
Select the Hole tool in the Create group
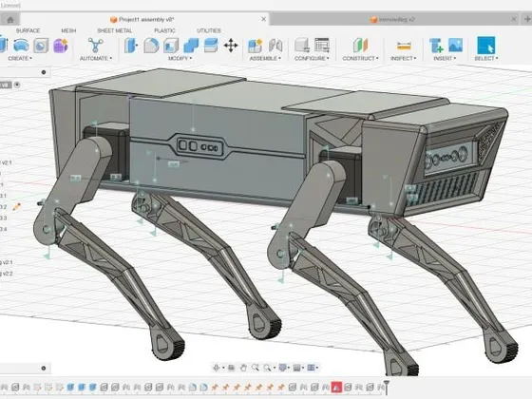[41, 46]
